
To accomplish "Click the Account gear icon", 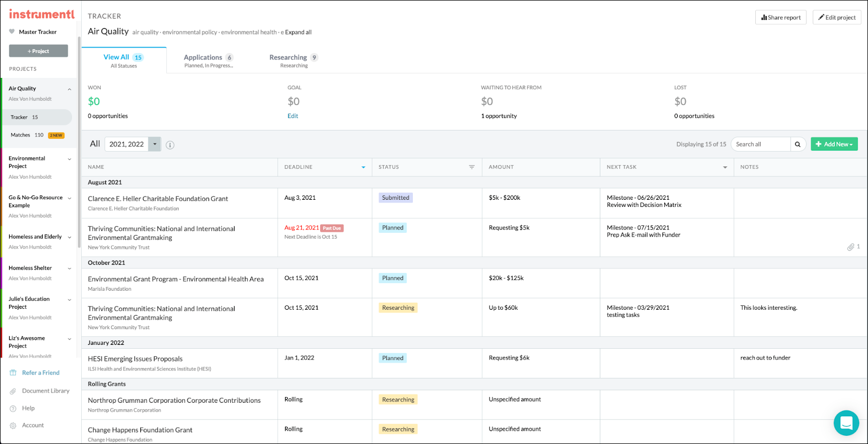I will (13, 426).
